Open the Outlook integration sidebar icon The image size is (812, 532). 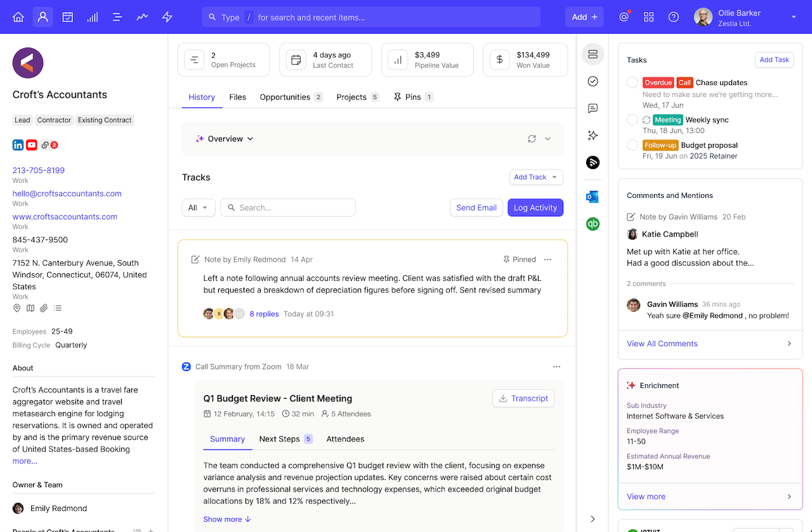(x=593, y=197)
